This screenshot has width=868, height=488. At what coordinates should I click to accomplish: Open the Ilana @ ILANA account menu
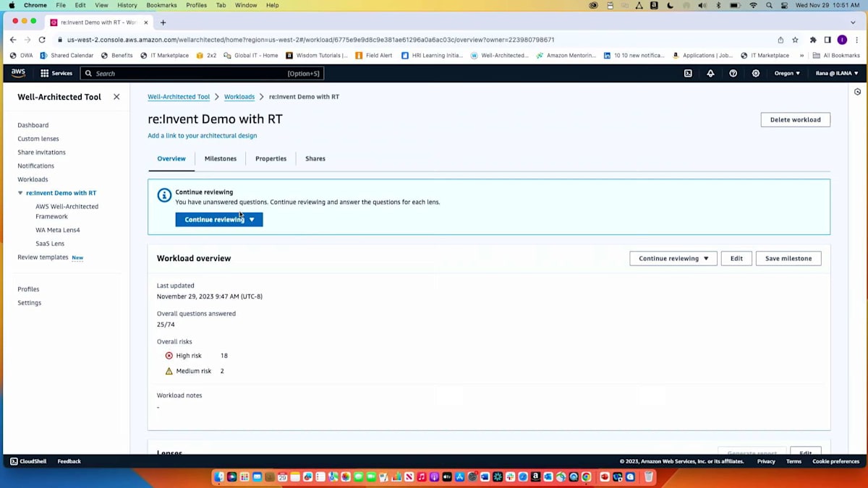tap(836, 73)
